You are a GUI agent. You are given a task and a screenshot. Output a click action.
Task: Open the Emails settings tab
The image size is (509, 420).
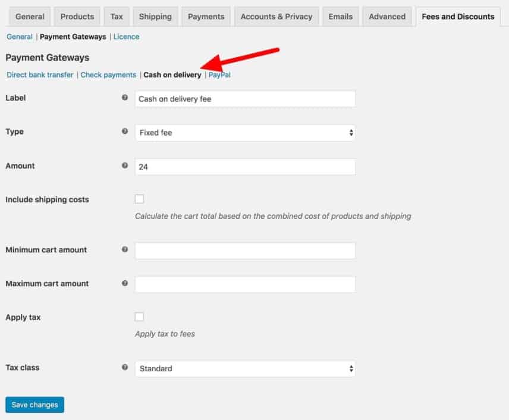(340, 17)
